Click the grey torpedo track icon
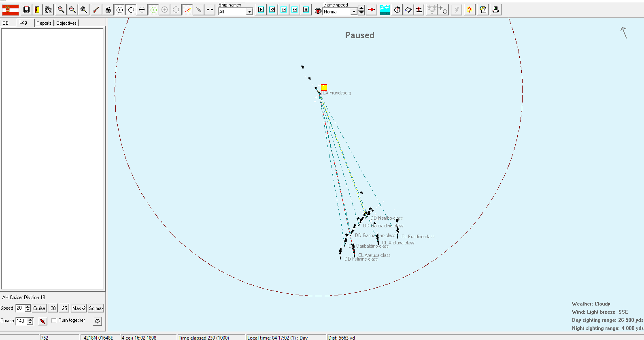This screenshot has height=340, width=644. point(198,10)
